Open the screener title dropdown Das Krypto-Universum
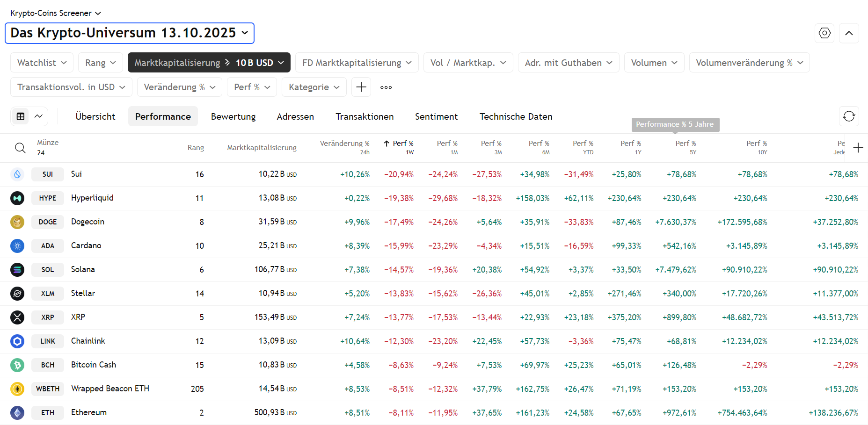 (x=129, y=33)
